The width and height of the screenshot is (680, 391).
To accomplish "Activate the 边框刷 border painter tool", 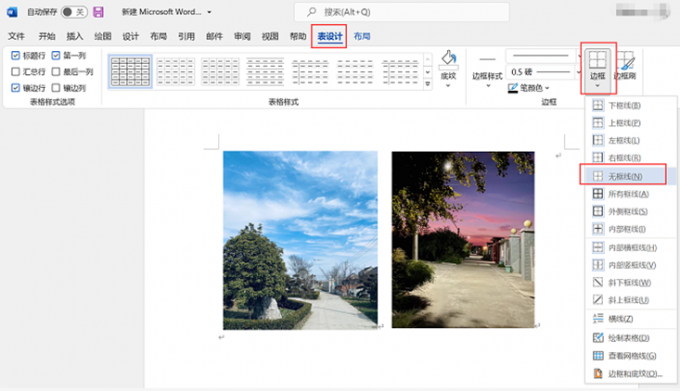I will click(x=625, y=66).
